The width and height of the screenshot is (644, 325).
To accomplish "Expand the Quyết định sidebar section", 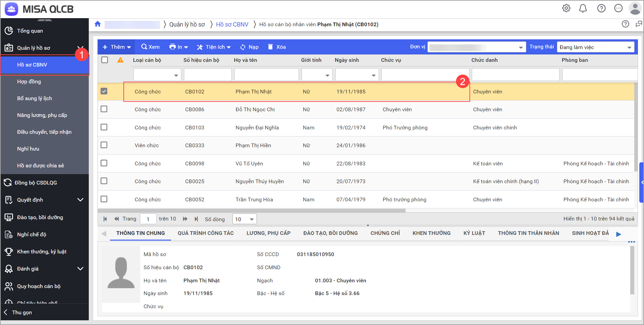I will (x=80, y=200).
